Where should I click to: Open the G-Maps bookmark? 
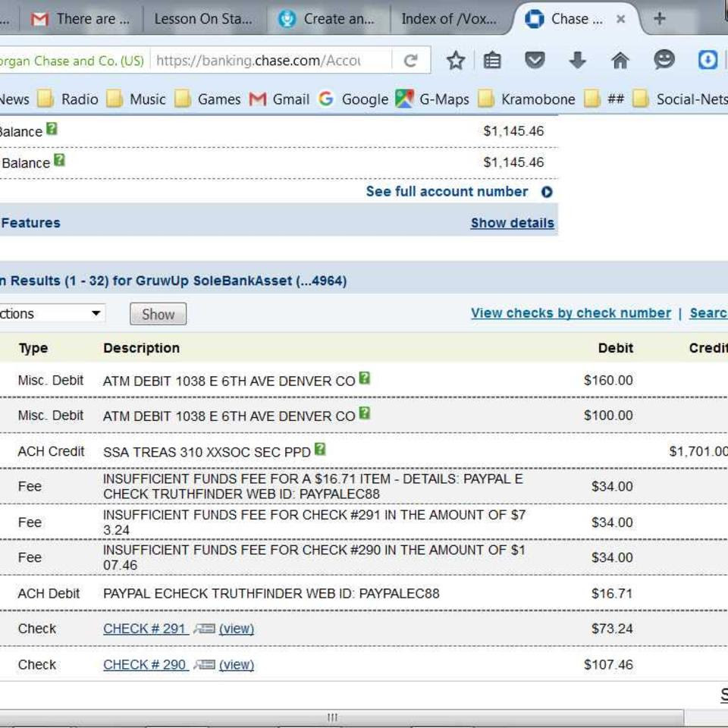click(432, 99)
